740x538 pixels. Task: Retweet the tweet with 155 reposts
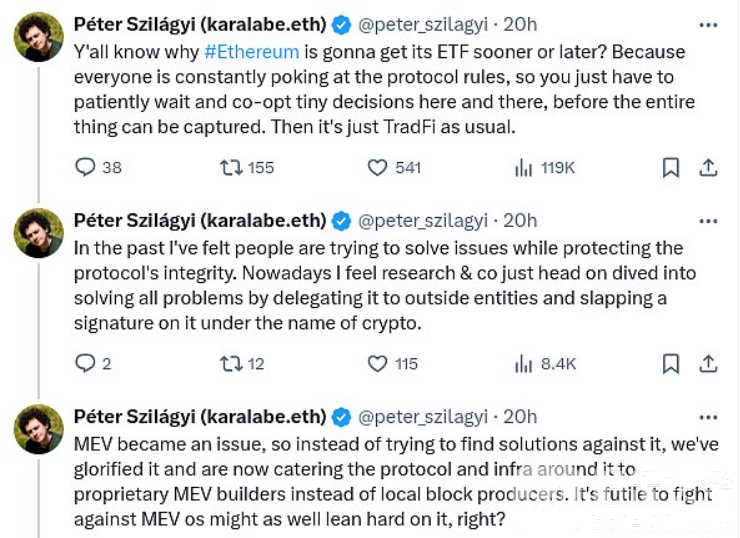[x=231, y=168]
